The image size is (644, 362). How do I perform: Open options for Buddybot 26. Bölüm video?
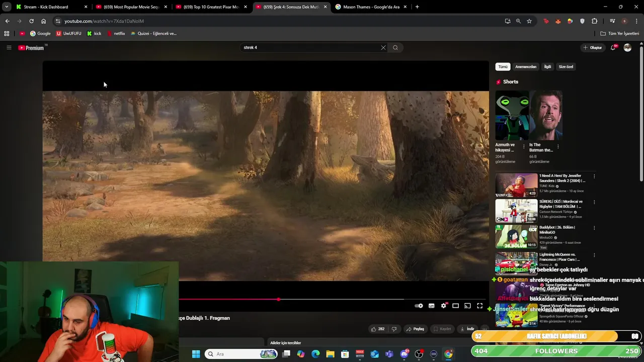tap(594, 228)
